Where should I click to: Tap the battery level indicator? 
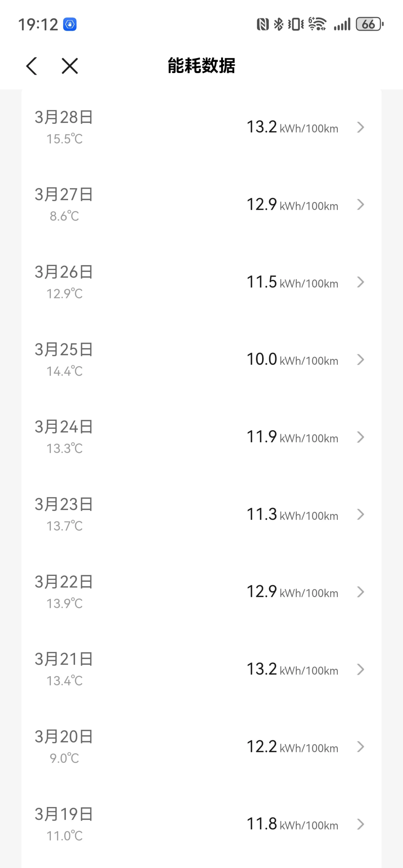[x=369, y=25]
